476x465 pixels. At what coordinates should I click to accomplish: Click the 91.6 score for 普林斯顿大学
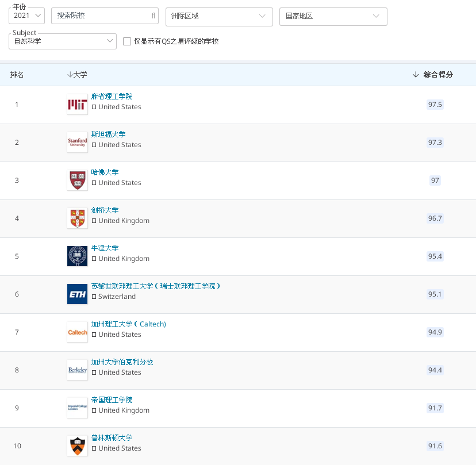435,446
